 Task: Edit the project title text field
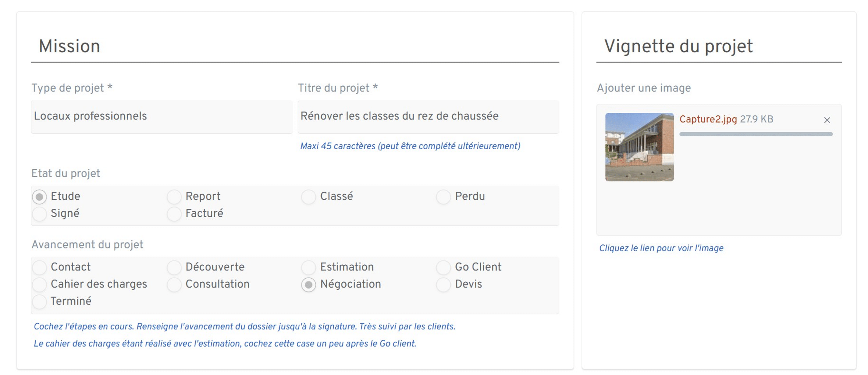tap(428, 116)
